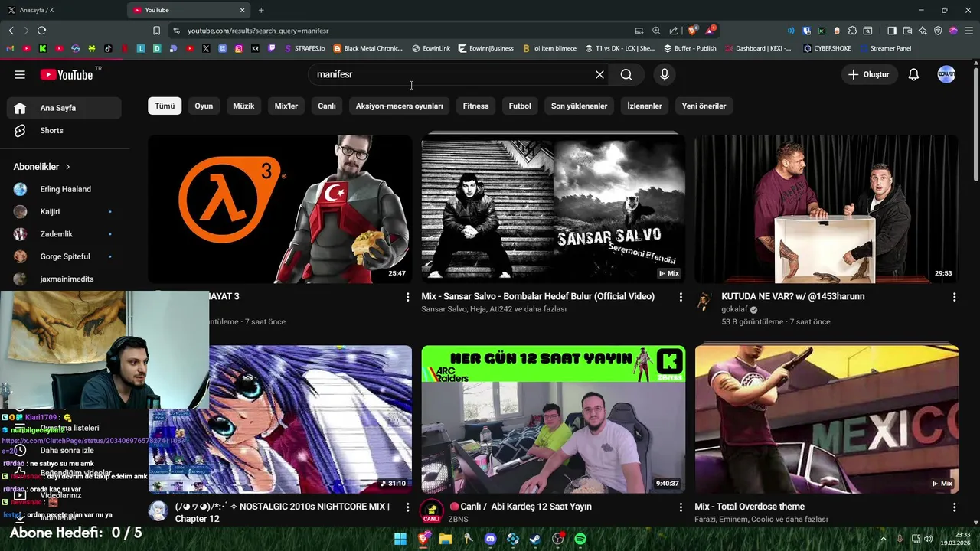Open Zademlik subscription channel
This screenshot has height=551, width=980.
pos(64,234)
